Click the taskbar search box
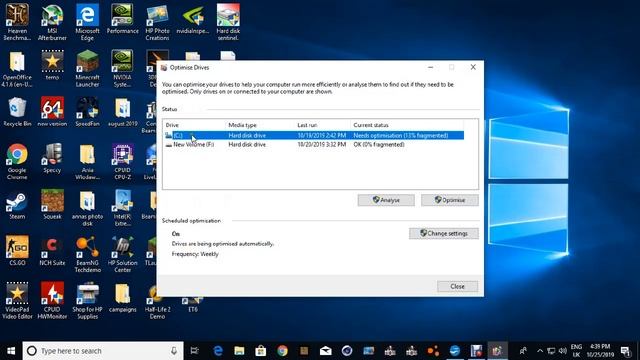640x360 pixels. [x=103, y=351]
